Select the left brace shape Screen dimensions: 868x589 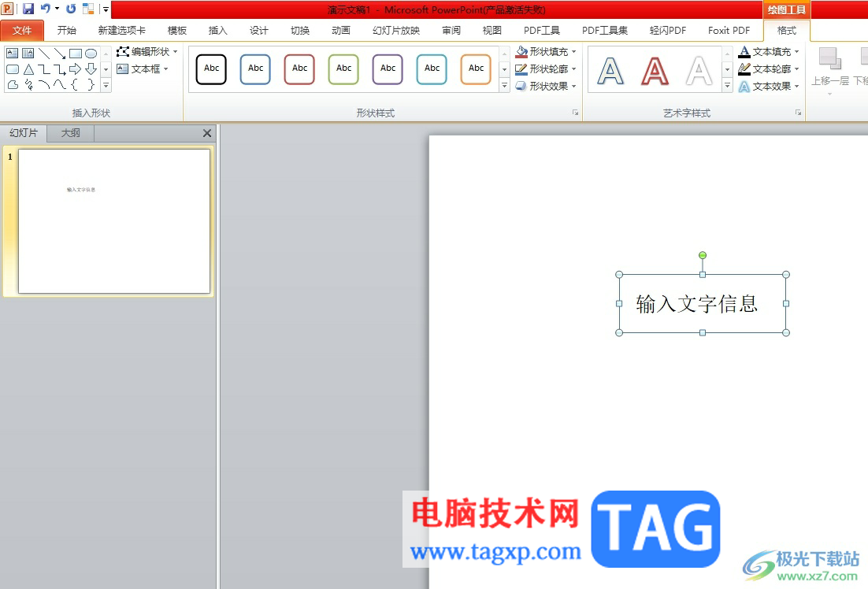[76, 85]
